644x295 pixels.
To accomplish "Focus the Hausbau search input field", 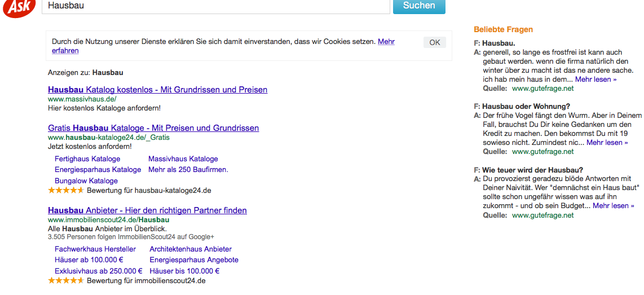I will pos(215,6).
